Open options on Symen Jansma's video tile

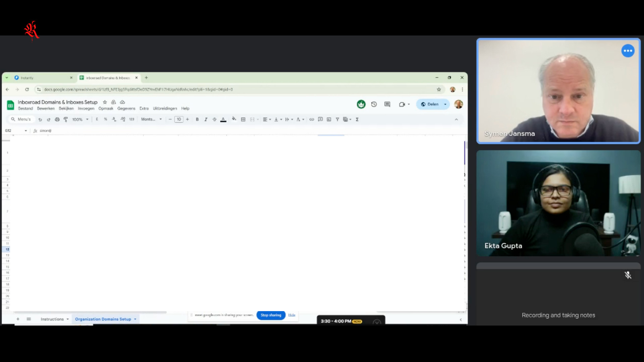(x=628, y=51)
